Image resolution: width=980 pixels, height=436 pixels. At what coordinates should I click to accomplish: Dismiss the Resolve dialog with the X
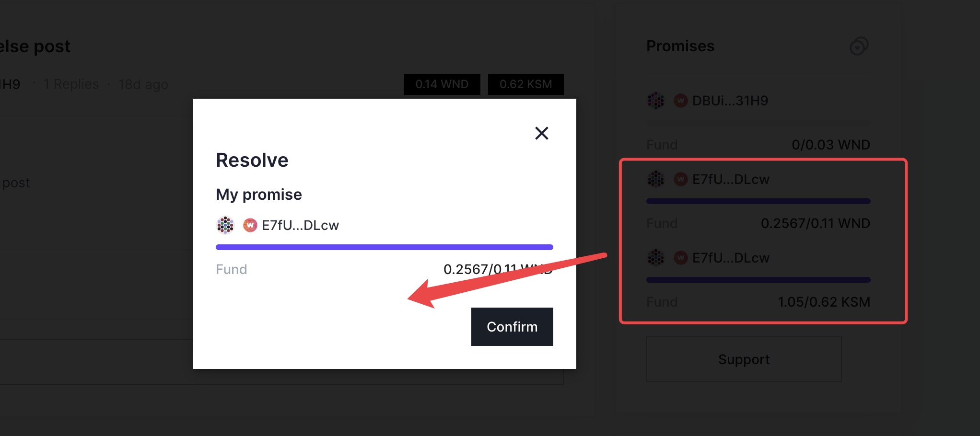coord(541,133)
